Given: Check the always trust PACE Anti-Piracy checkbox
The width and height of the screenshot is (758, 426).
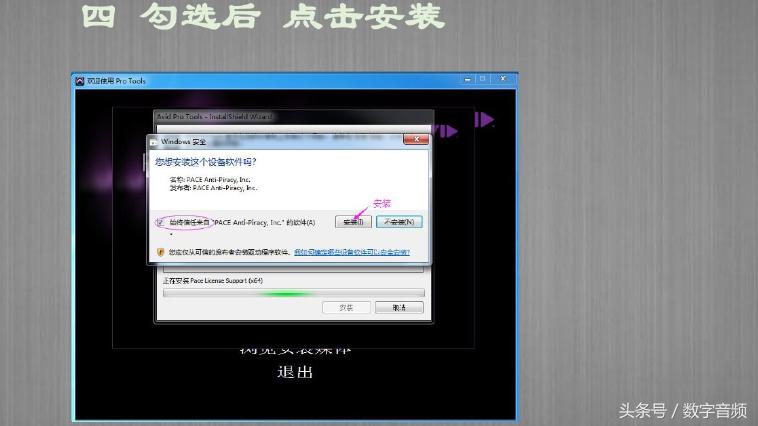Looking at the screenshot, I should (160, 222).
